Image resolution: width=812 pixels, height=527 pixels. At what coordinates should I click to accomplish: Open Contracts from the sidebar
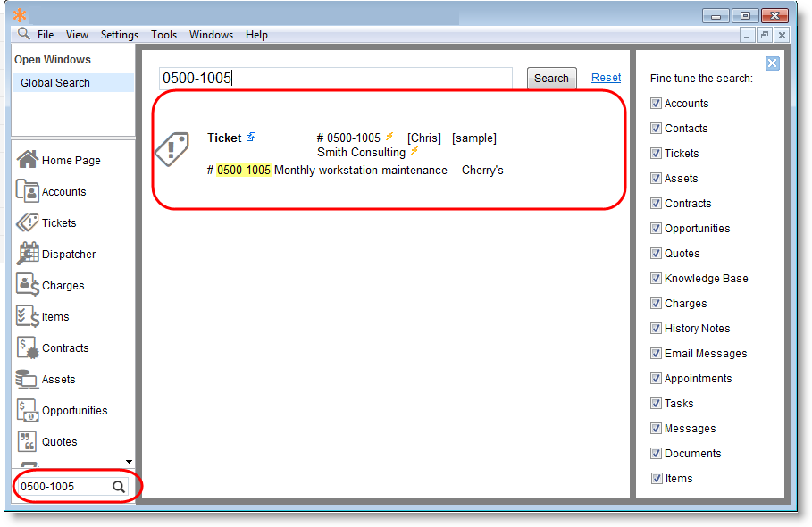28,347
